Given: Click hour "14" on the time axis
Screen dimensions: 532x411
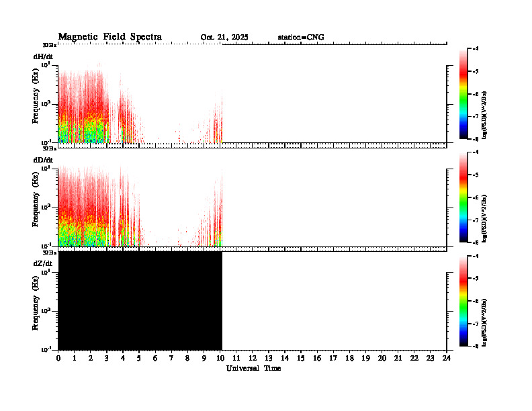Looking at the screenshot, I should (x=285, y=359).
